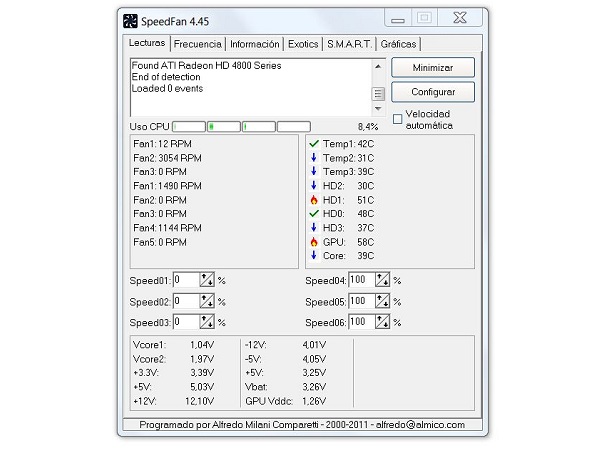The image size is (600, 455).
Task: Click the Vbat 3,26V reading
Action: tap(285, 387)
